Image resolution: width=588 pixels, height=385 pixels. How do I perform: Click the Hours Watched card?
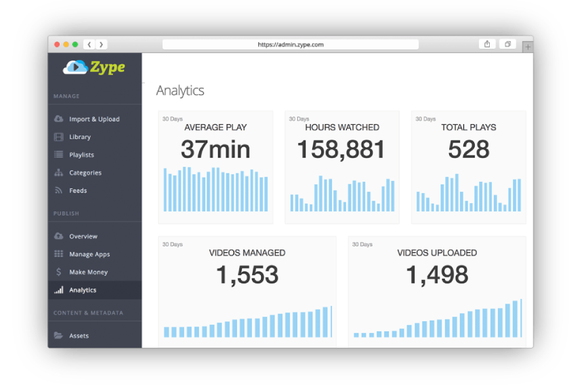[342, 167]
